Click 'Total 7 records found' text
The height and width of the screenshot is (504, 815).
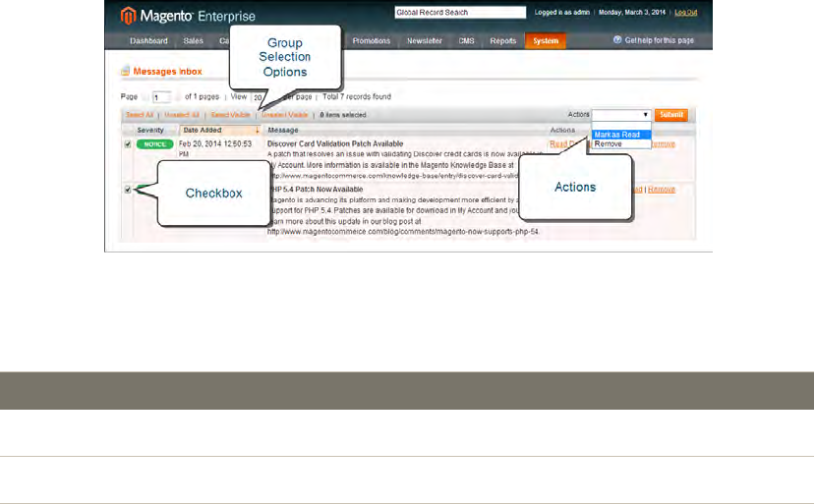tap(357, 96)
